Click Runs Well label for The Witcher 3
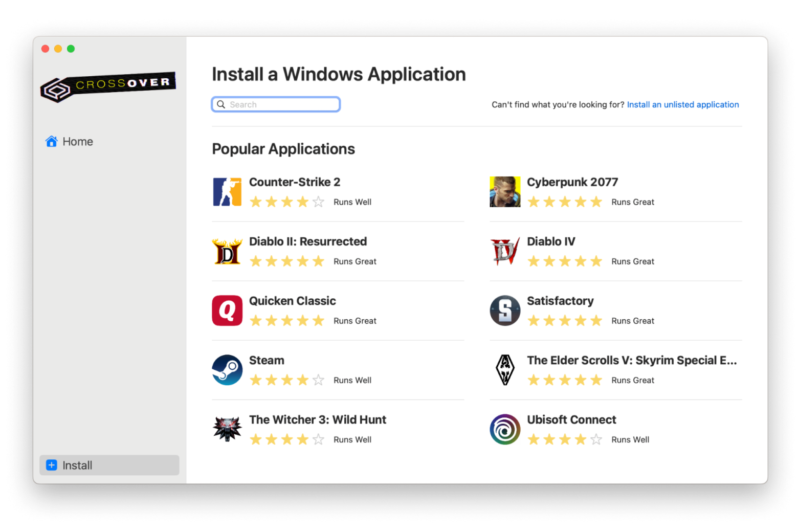 coord(352,439)
